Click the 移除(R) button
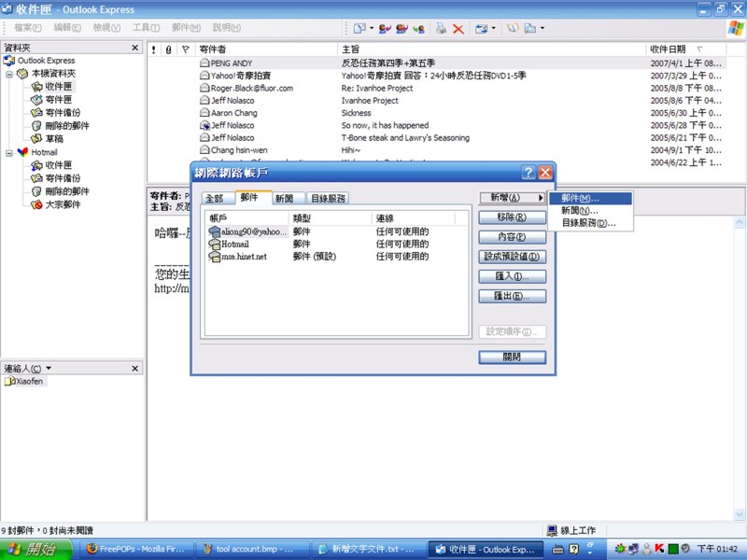The width and height of the screenshot is (747, 560). pos(512,217)
